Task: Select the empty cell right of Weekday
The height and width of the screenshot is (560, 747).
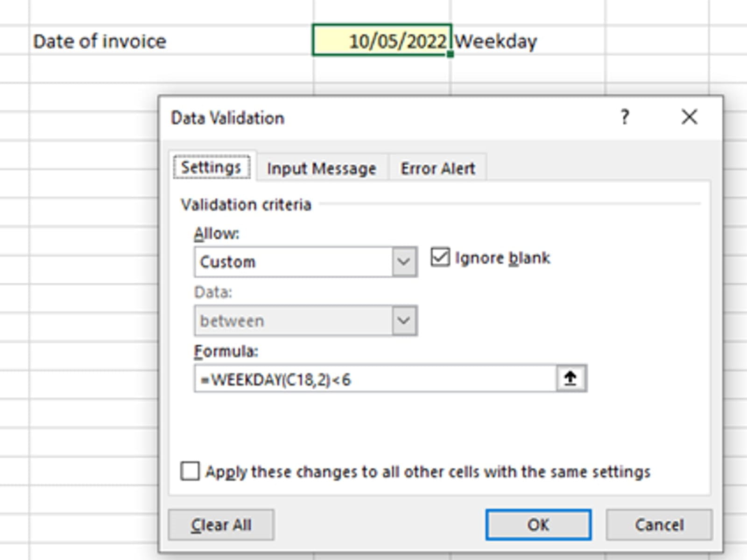Action: (x=657, y=41)
